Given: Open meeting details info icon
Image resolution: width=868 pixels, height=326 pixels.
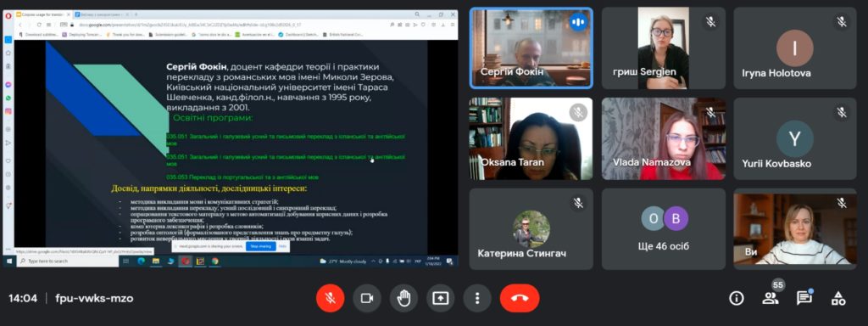Looking at the screenshot, I should [737, 298].
